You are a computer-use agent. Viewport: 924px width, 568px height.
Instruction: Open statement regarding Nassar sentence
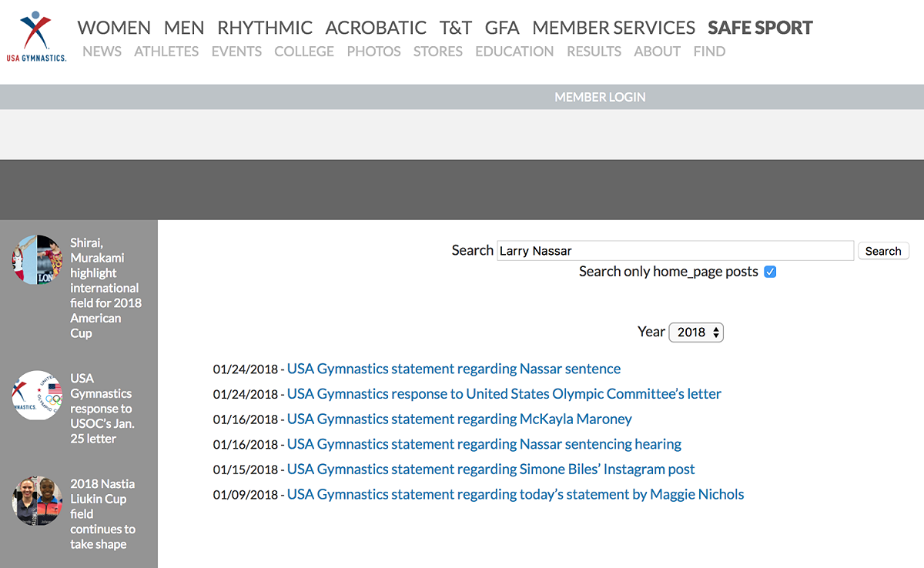(x=454, y=369)
